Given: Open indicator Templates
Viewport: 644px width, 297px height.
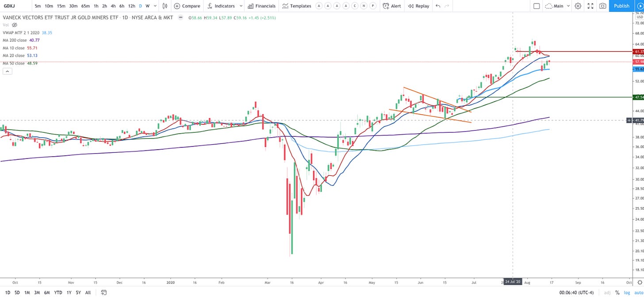Looking at the screenshot, I should [x=297, y=6].
